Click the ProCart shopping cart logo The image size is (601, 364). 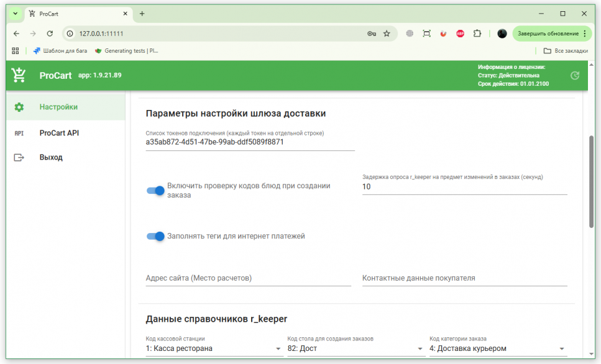coord(19,75)
